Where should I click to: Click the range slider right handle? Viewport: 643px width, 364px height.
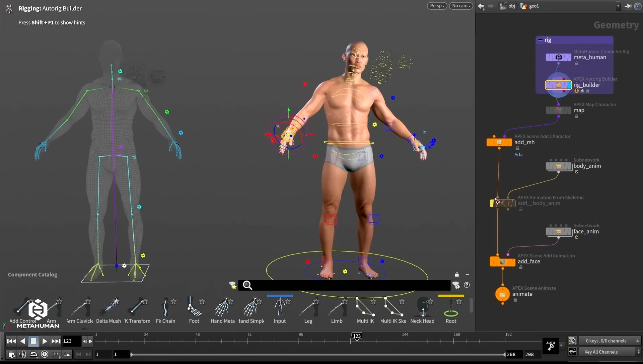pos(504,354)
